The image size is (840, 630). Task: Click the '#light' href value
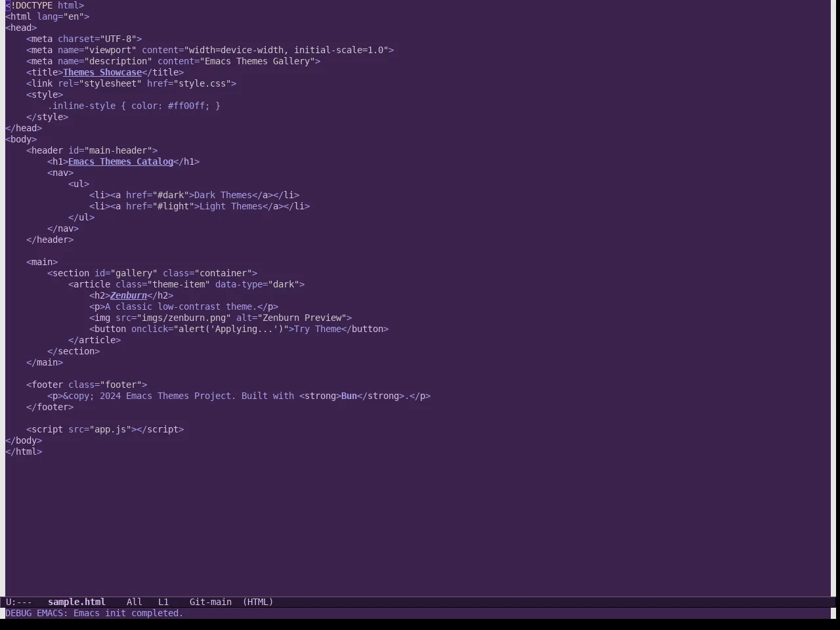tap(173, 206)
